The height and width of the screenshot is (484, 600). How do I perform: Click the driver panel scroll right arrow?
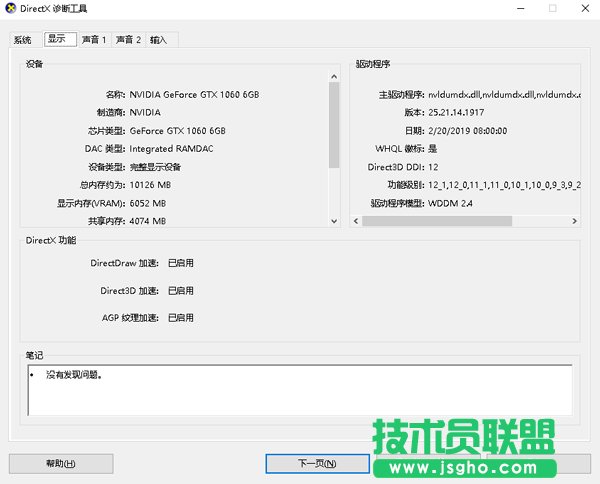pos(574,221)
